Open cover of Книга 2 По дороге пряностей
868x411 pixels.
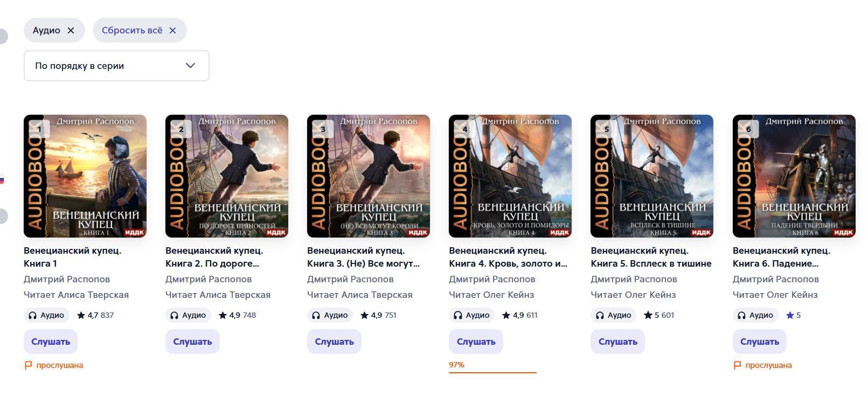(227, 176)
